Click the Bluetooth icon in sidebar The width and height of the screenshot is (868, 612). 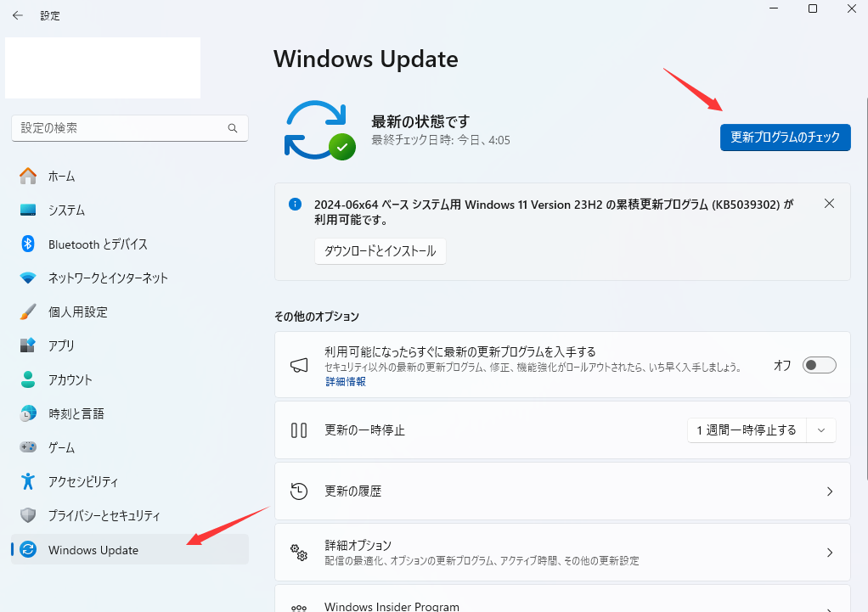[x=28, y=244]
